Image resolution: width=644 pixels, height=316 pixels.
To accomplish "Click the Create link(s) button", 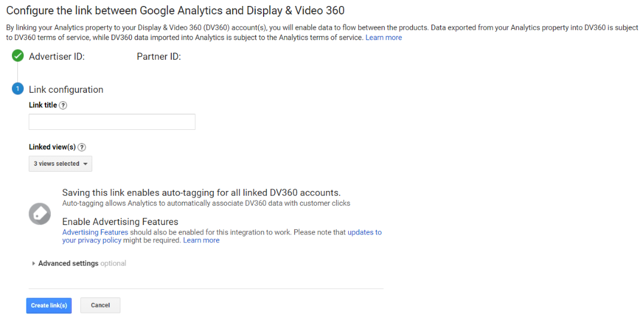I will (49, 305).
